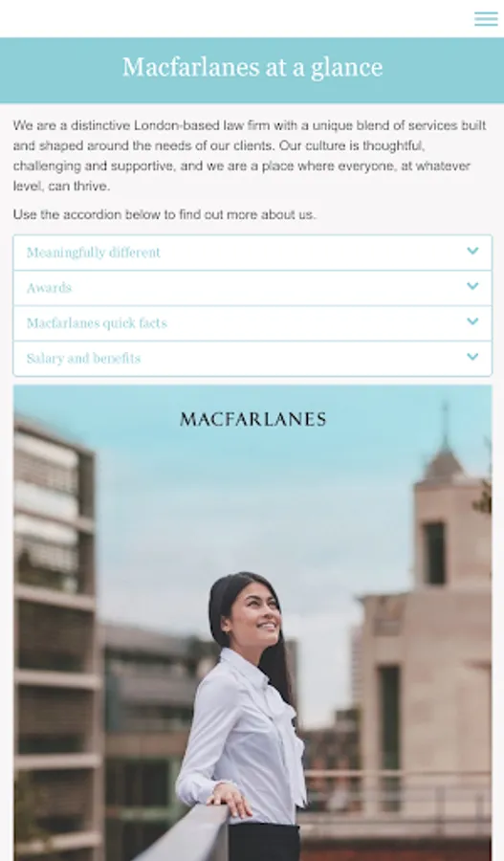Expand the Macfarlanes quick facts section
504x861 pixels.
coord(252,323)
